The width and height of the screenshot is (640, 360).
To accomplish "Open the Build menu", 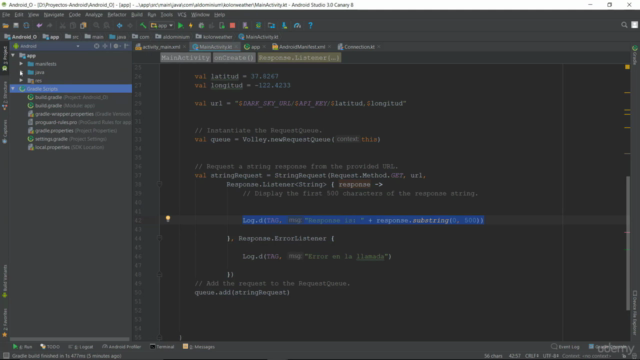I will pos(137,15).
